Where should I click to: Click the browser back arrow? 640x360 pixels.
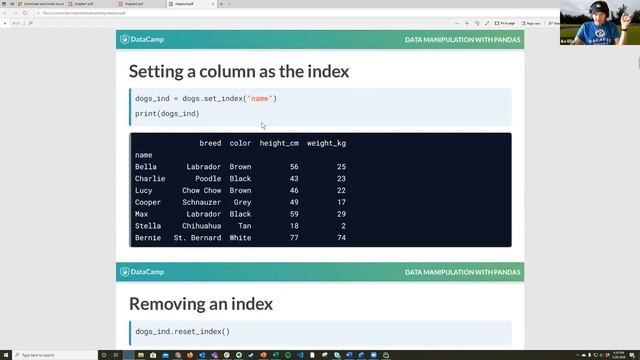[5, 13]
